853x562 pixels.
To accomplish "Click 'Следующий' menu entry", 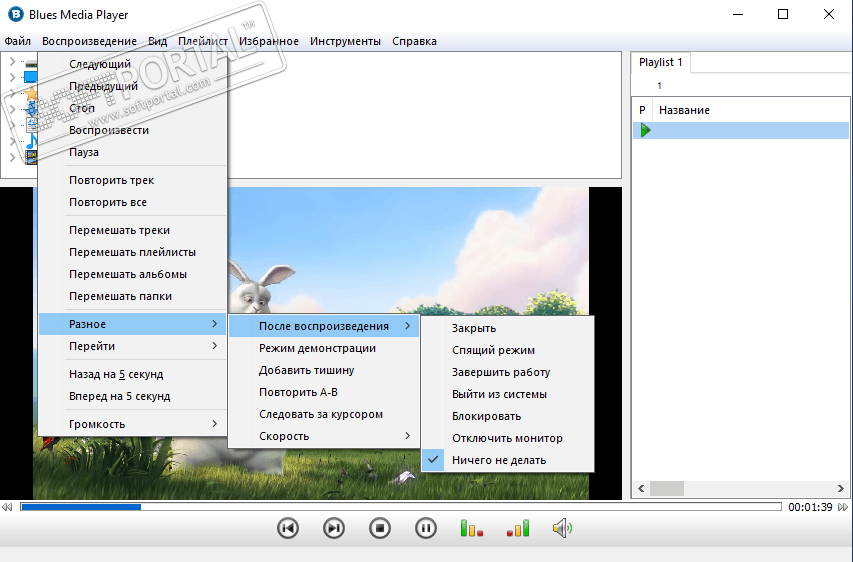I will pos(133,64).
